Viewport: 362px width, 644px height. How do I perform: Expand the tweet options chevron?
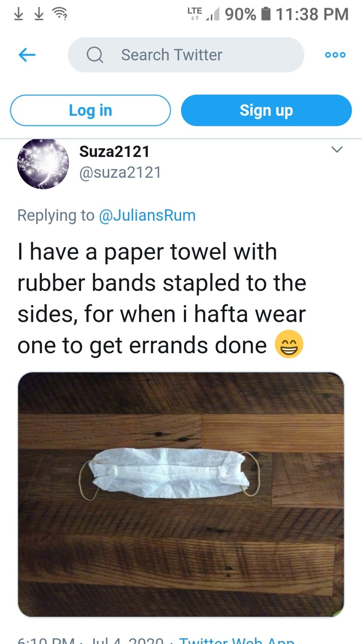[337, 149]
